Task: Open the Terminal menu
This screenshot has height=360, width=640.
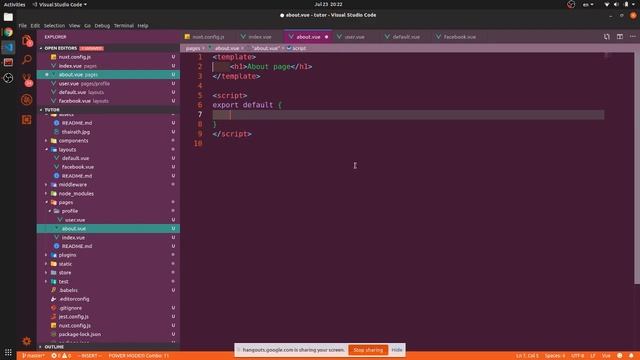Action: pyautogui.click(x=124, y=26)
